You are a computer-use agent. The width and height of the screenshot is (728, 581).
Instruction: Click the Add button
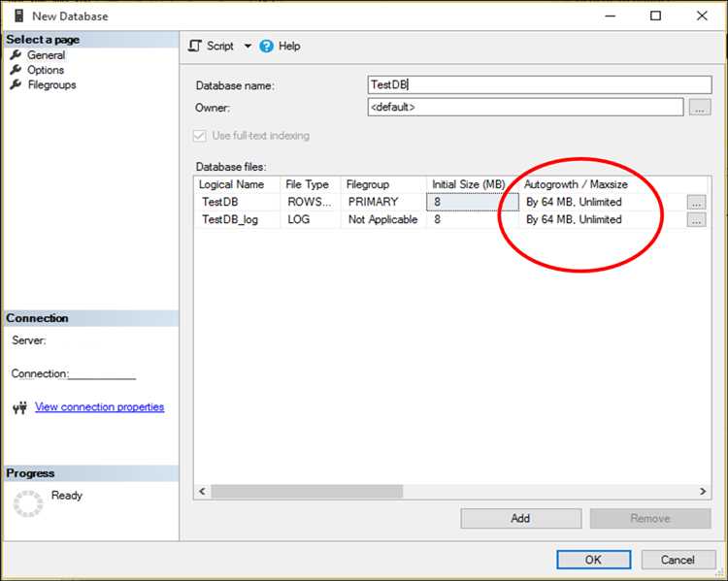(520, 518)
